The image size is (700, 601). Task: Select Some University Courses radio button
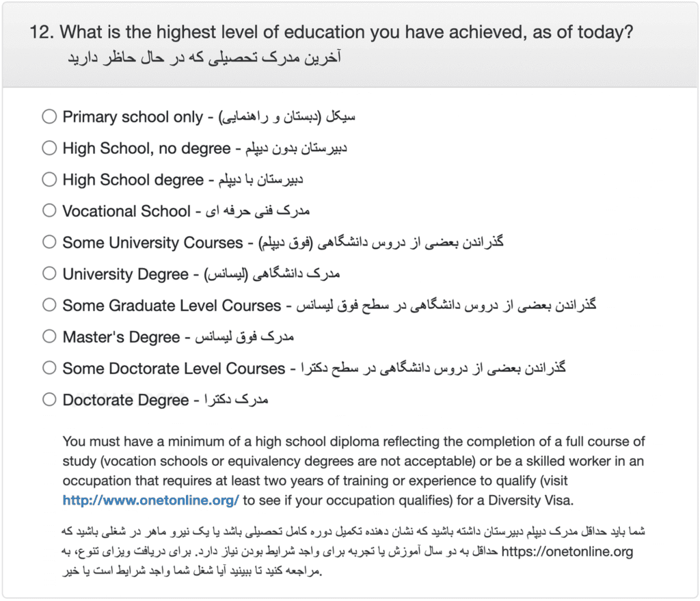point(49,242)
